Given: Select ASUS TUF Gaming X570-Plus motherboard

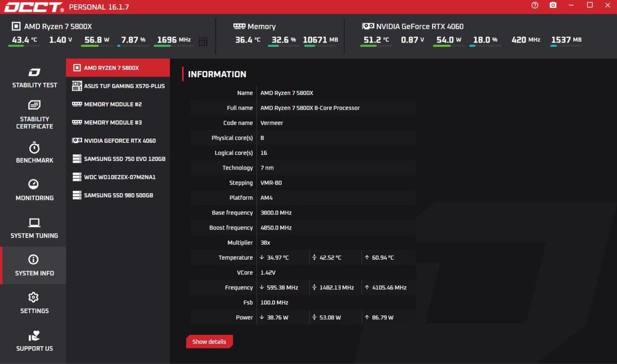Looking at the screenshot, I should (x=118, y=86).
